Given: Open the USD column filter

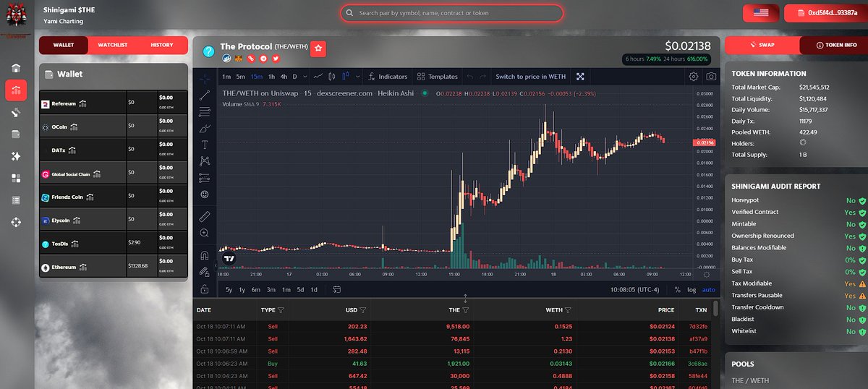Looking at the screenshot, I should pyautogui.click(x=362, y=310).
